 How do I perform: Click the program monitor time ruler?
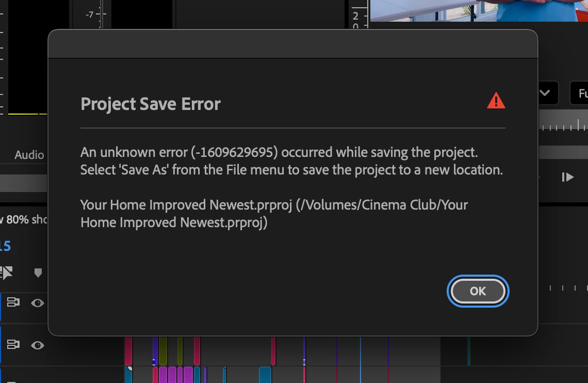[x=563, y=122]
